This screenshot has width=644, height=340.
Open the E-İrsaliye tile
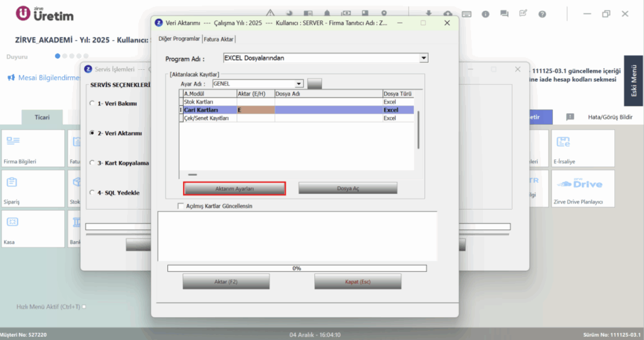[583, 148]
